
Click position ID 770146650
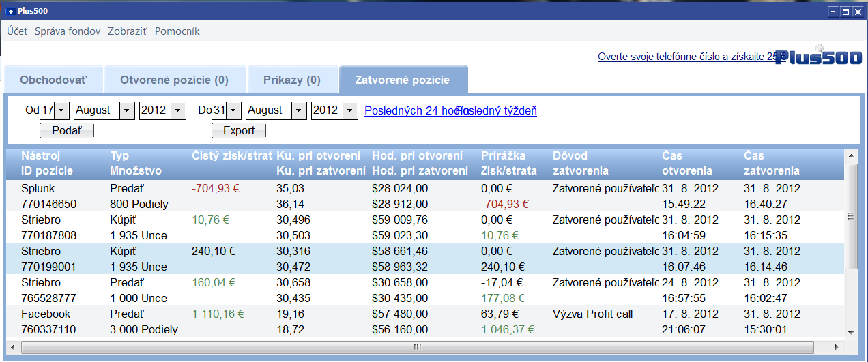48,204
